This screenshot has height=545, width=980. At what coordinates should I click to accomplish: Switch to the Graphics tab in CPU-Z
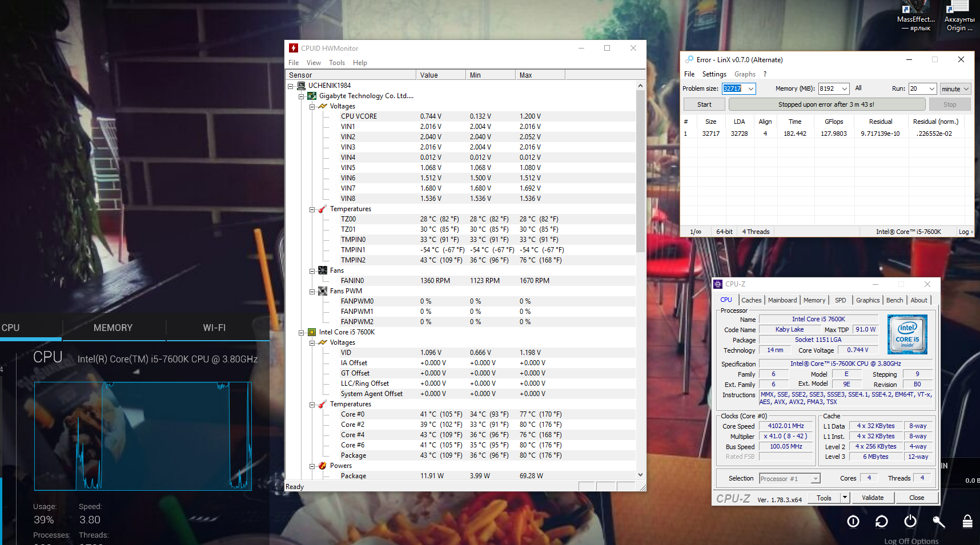tap(867, 300)
